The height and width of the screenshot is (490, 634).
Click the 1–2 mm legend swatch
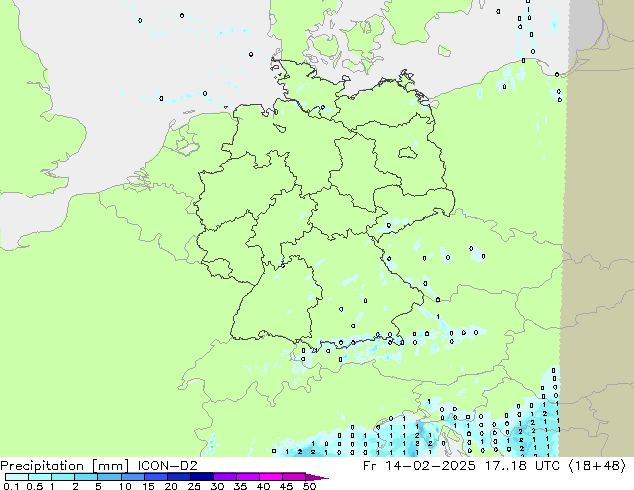pyautogui.click(x=63, y=477)
